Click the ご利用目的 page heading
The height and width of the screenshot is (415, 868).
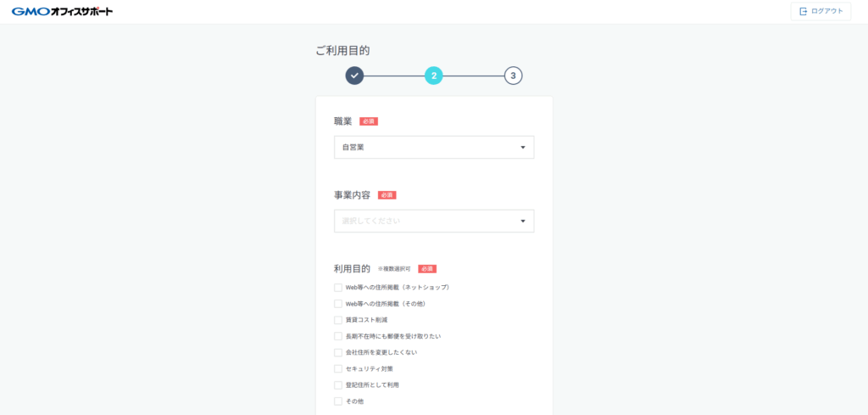(342, 51)
